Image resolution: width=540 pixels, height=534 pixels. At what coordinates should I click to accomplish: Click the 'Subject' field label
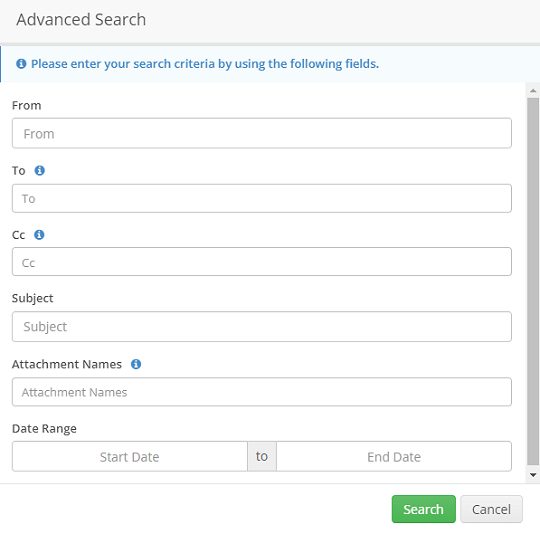tap(33, 299)
